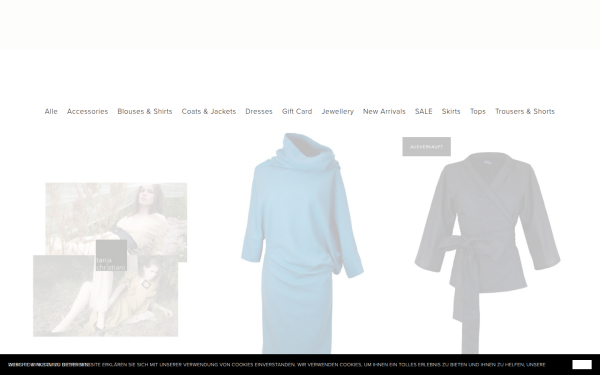
Task: Open the light blue cowl-neck dress product
Action: pyautogui.click(x=302, y=243)
